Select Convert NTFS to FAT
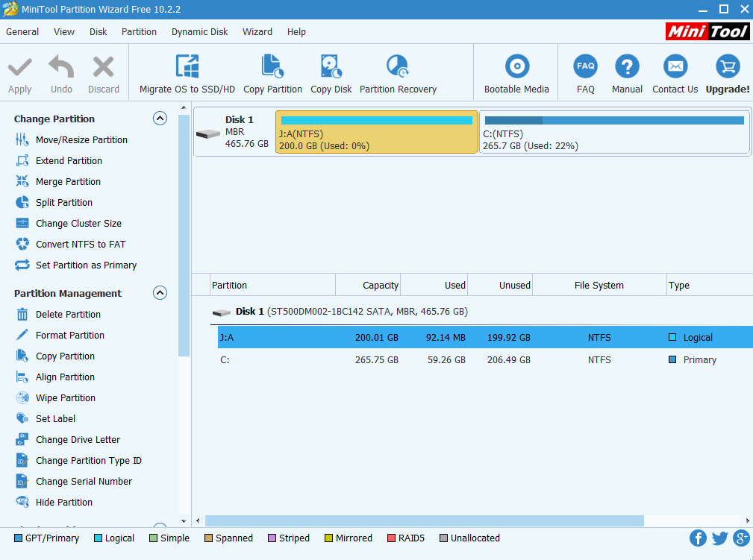 pos(70,245)
